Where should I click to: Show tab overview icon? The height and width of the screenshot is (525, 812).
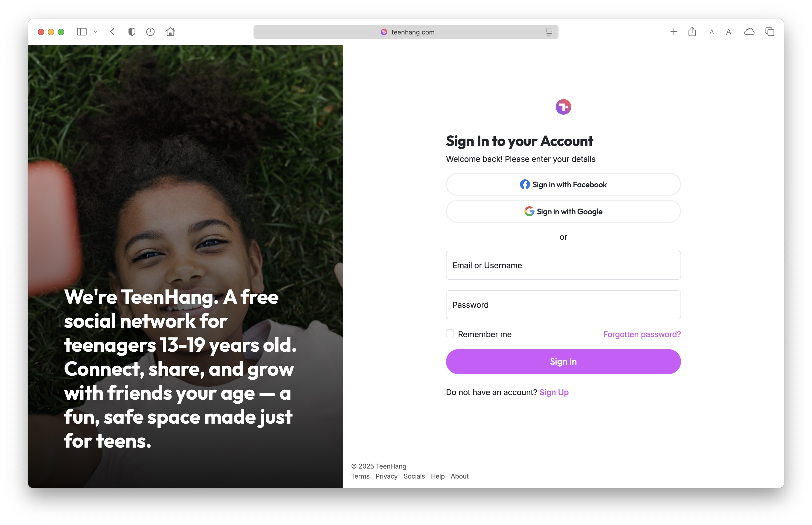click(770, 32)
